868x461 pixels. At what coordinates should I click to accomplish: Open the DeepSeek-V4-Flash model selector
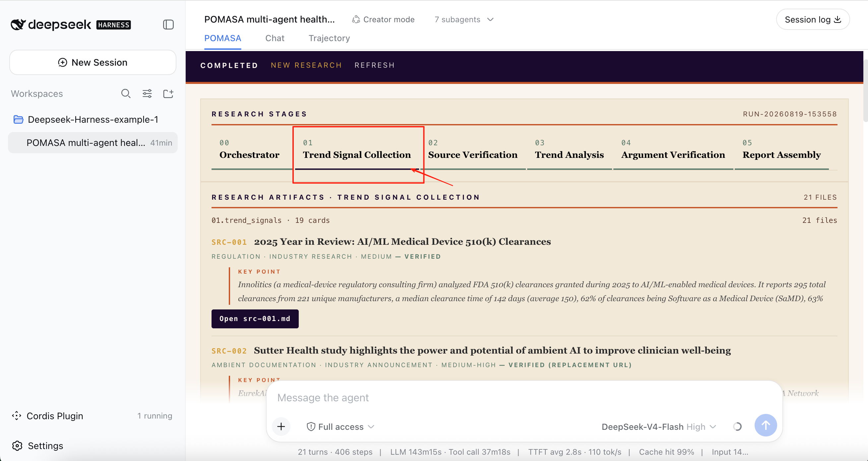point(659,427)
